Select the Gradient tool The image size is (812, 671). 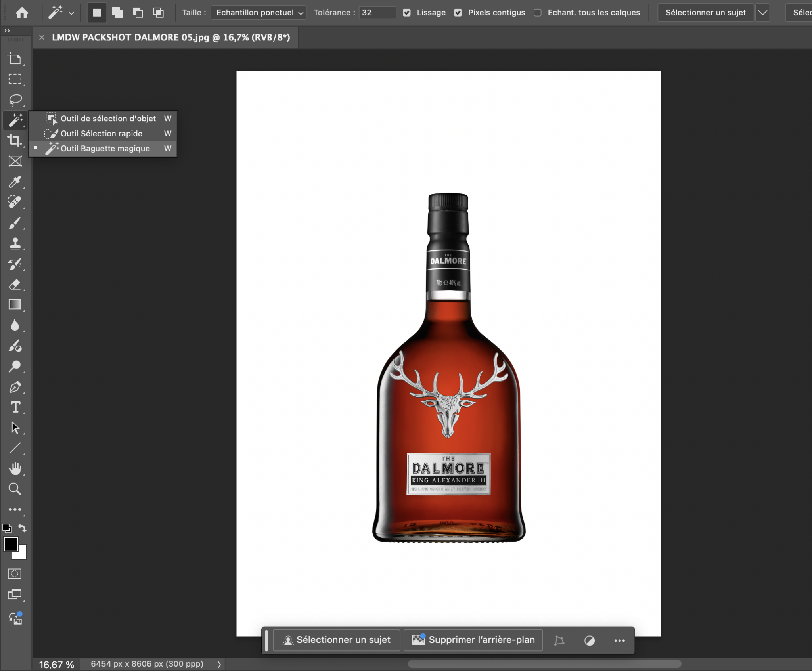pos(15,304)
